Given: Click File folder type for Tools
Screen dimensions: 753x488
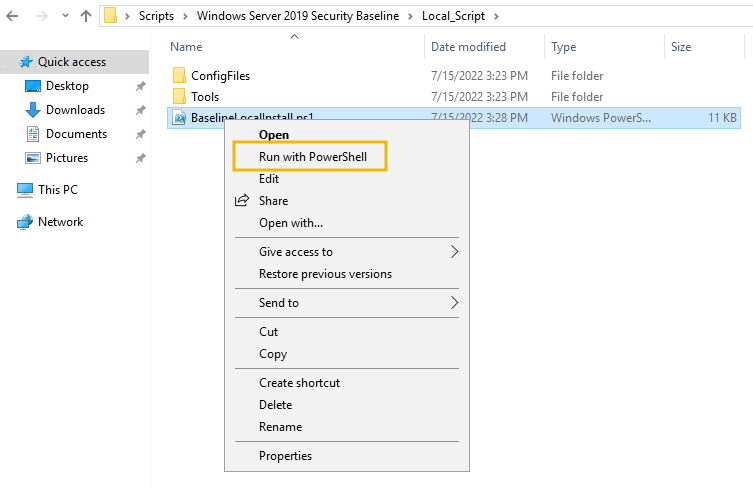Looking at the screenshot, I should (577, 97).
